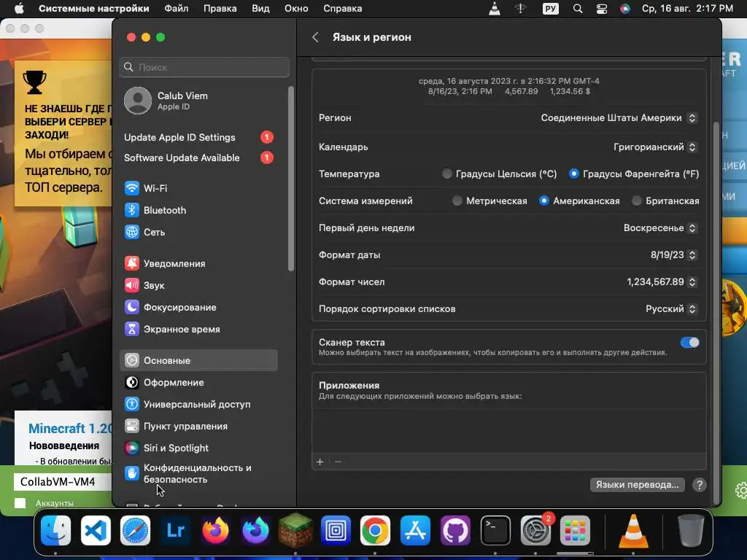Open the Окно menu
Viewport: 747px width, 560px height.
[x=296, y=9]
